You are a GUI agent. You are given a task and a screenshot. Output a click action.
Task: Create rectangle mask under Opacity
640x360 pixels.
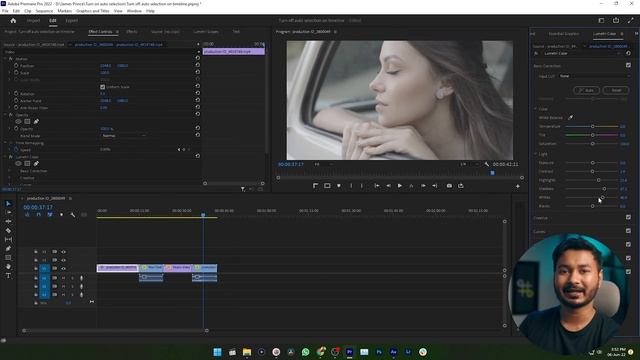pos(27,121)
